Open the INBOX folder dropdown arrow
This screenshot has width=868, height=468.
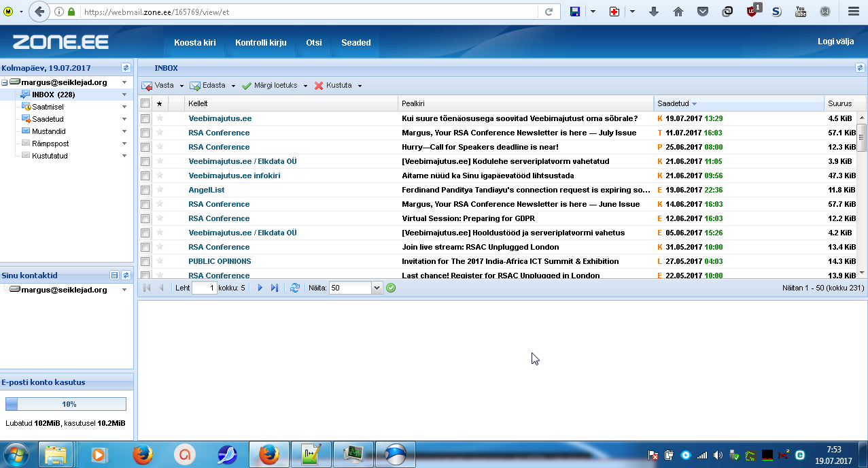(124, 95)
